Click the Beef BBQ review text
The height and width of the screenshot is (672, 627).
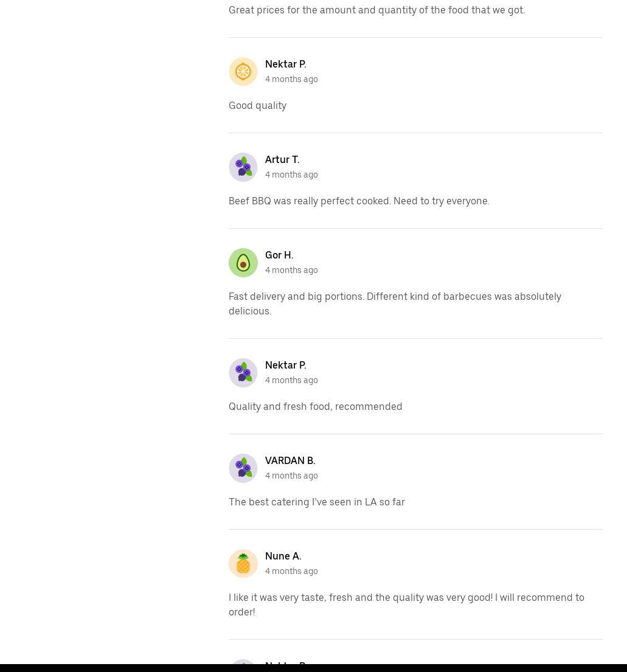click(359, 201)
